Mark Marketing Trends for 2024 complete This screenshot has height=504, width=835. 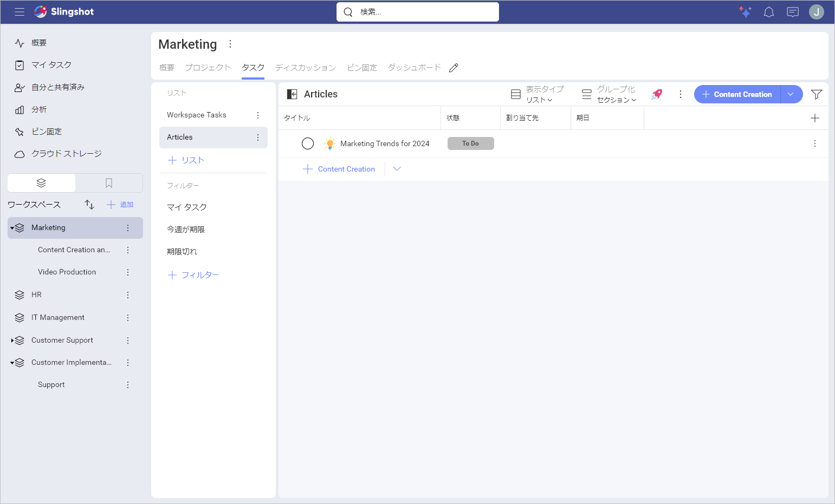(308, 143)
